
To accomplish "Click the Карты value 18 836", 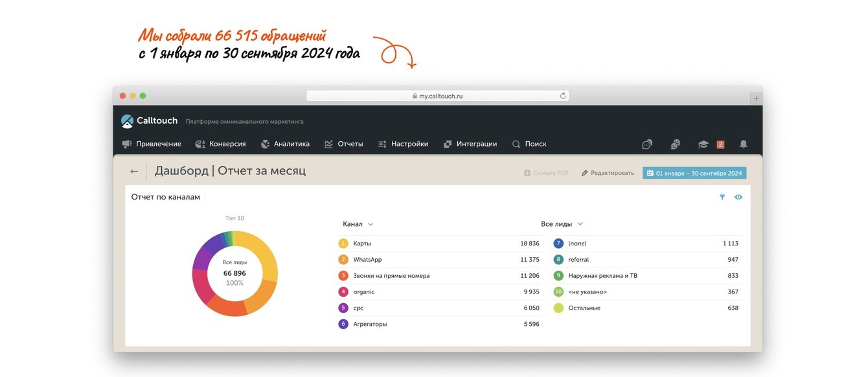I will click(x=529, y=244).
